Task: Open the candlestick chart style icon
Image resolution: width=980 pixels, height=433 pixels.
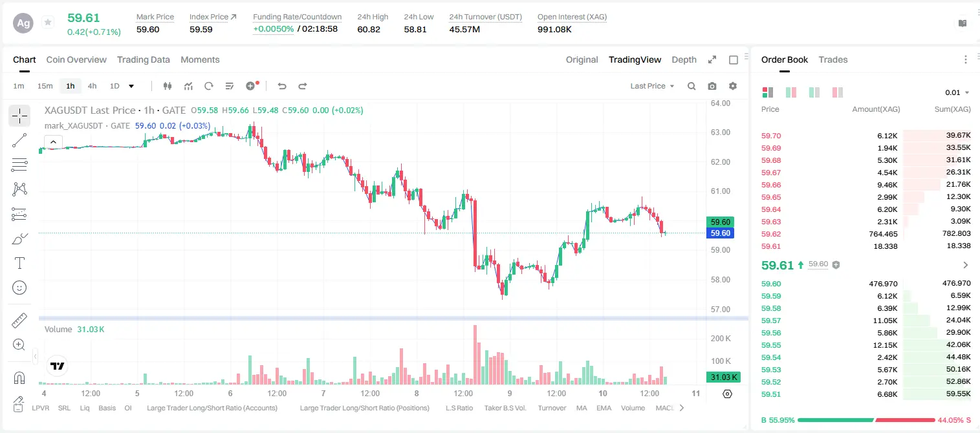Action: tap(168, 86)
